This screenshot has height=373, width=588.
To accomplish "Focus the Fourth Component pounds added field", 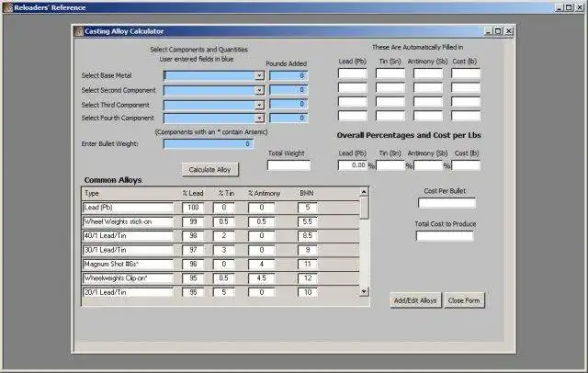I will 288,119.
